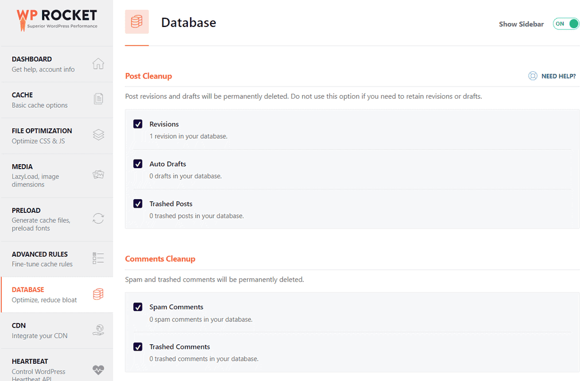This screenshot has height=381, width=588.
Task: Click the Spam Comments label
Action: click(176, 307)
